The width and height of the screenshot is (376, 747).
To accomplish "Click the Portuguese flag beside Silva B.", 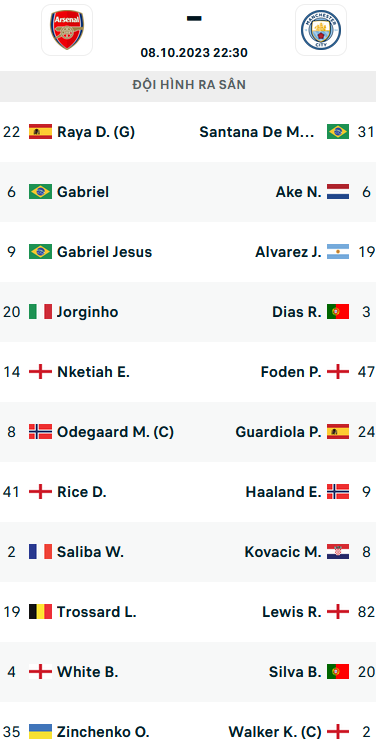I will click(338, 672).
